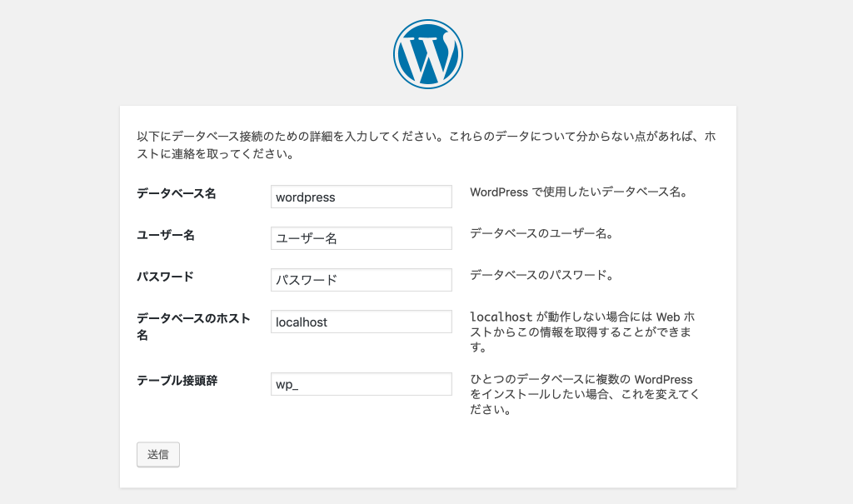The image size is (853, 504).
Task: Click the description 'データベースのパスワード。'
Action: pyautogui.click(x=542, y=276)
